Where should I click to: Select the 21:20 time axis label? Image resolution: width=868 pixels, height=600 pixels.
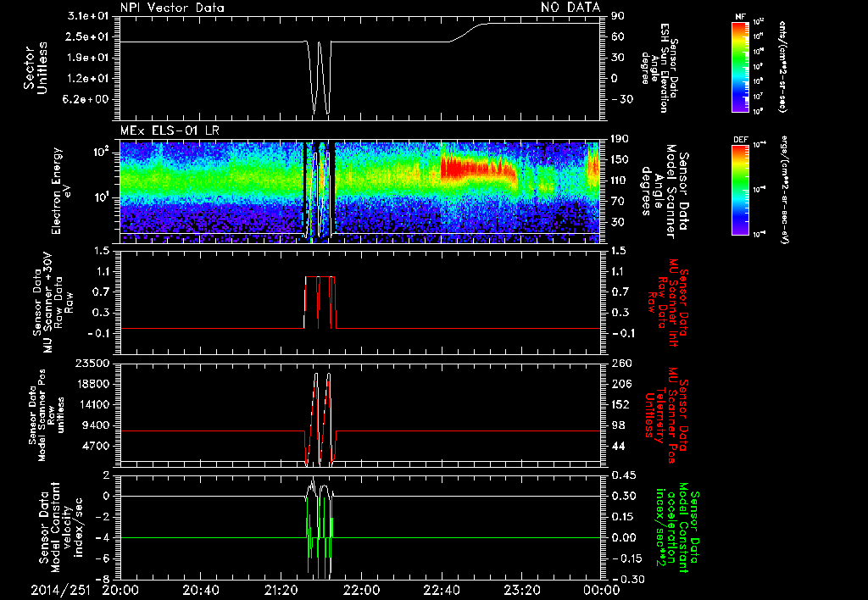coord(281,589)
